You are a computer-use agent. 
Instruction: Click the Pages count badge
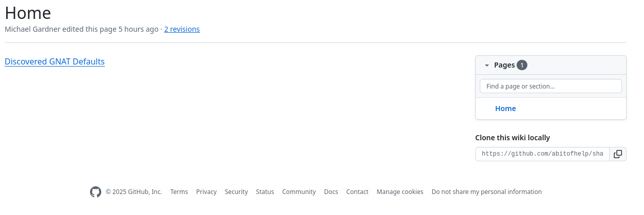tap(522, 65)
